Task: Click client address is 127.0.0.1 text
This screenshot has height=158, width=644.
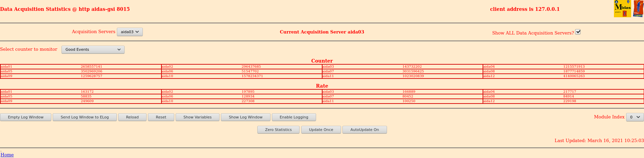Action: click(525, 9)
